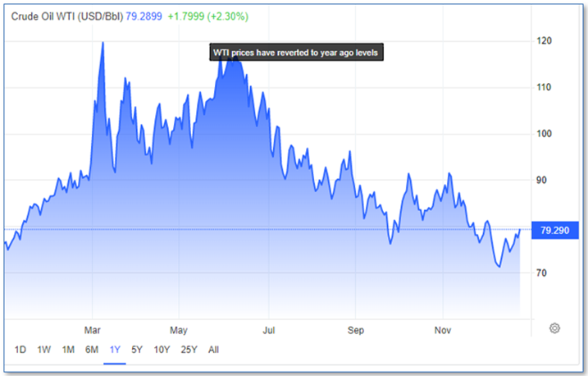Show the 5Y price history
Viewport: 588px width, 376px height.
click(137, 350)
